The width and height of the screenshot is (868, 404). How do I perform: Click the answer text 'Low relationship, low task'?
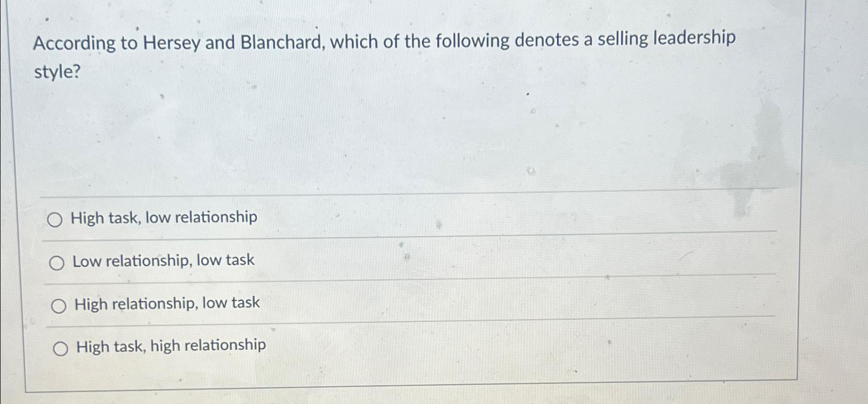[163, 260]
